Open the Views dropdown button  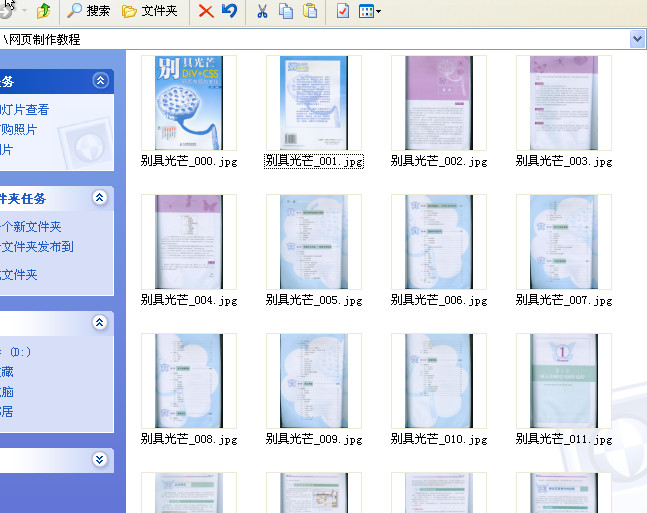tap(370, 11)
